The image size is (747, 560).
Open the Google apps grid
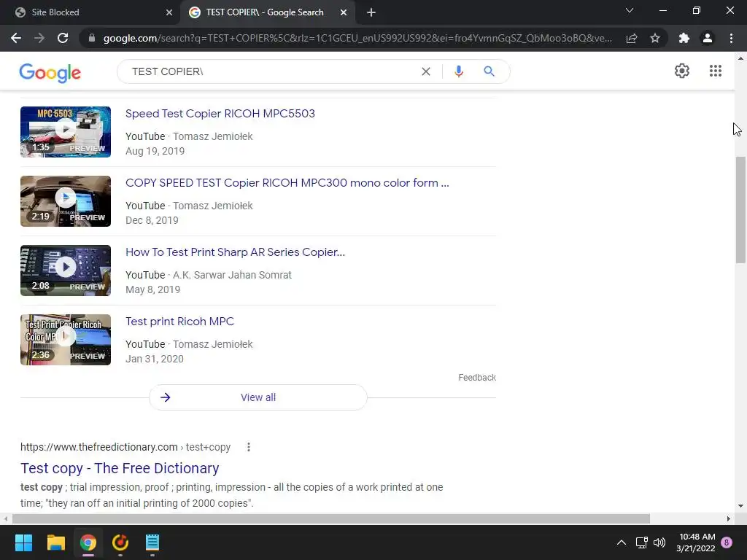point(715,71)
